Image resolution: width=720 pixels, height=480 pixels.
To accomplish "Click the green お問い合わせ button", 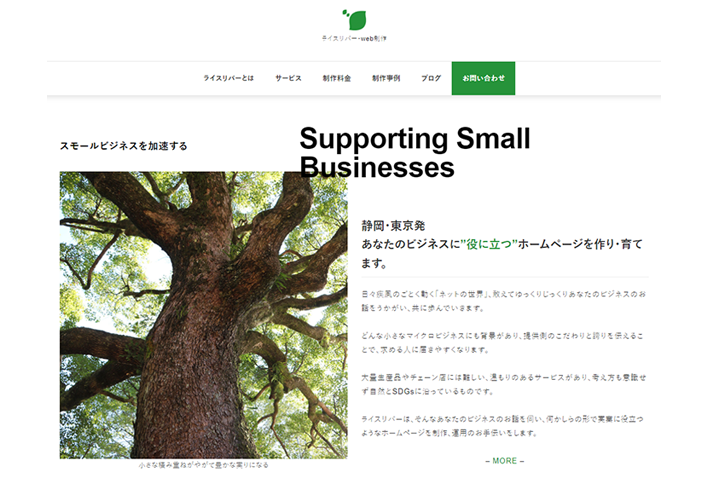I will [x=483, y=78].
